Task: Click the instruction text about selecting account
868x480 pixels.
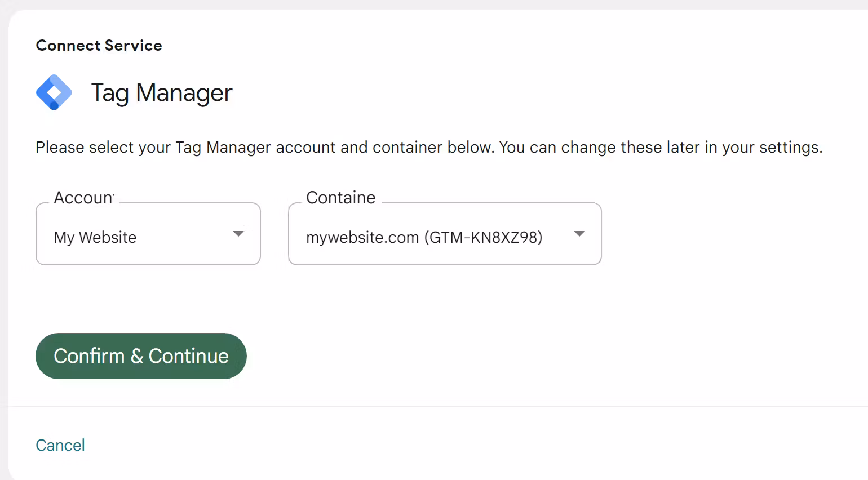Action: (428, 147)
